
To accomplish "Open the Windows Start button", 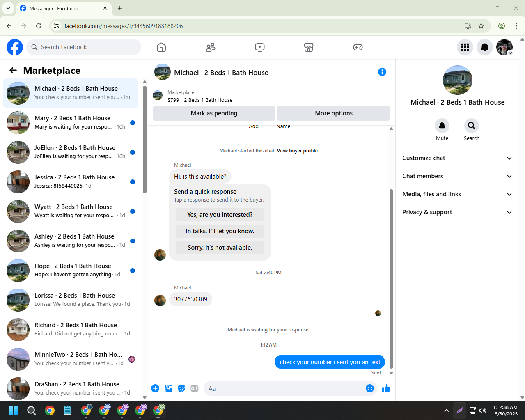I will (13, 411).
